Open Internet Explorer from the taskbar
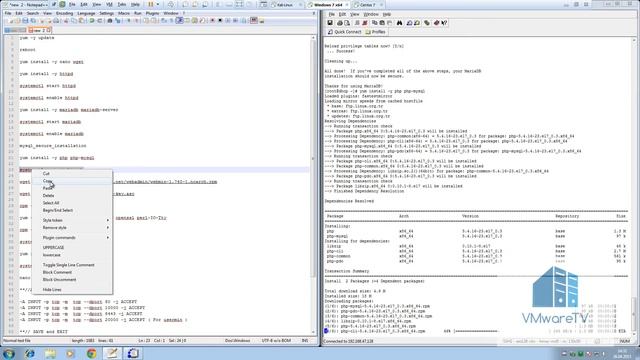 tap(30, 353)
